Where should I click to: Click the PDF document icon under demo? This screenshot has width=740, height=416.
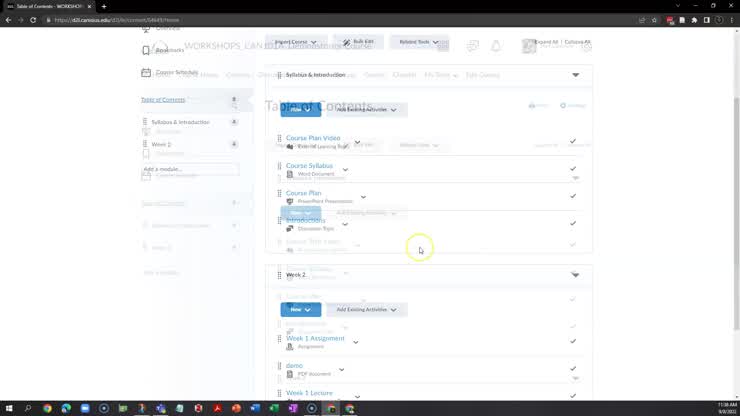pos(290,374)
